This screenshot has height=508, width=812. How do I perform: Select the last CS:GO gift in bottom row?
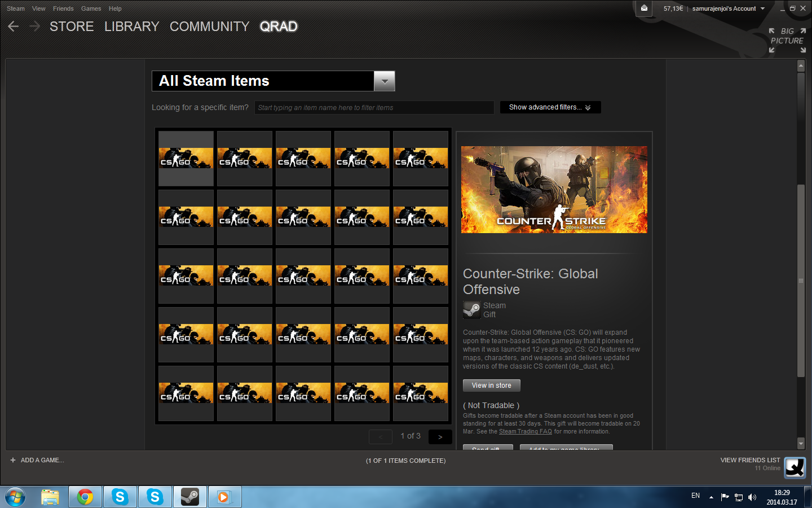pos(421,393)
